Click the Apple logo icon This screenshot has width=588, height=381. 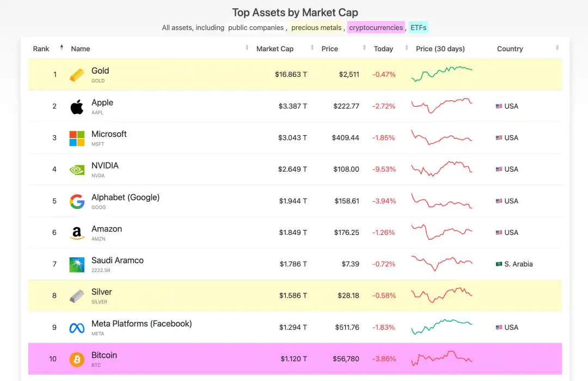point(77,107)
